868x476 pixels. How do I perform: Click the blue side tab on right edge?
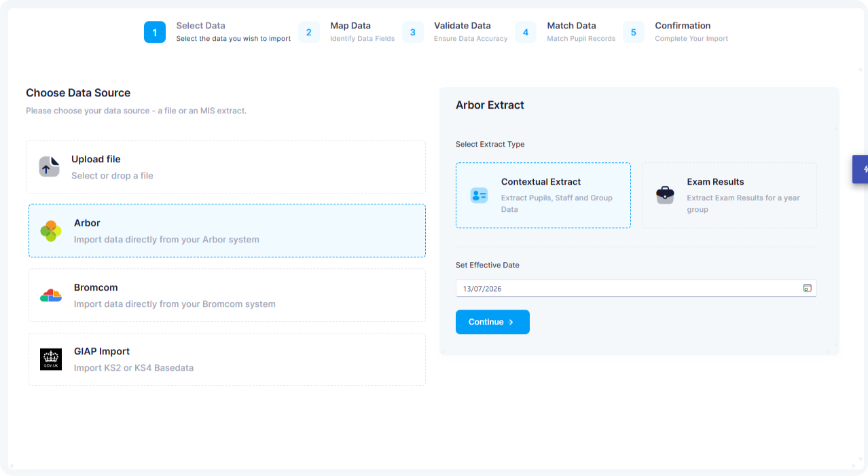click(861, 169)
